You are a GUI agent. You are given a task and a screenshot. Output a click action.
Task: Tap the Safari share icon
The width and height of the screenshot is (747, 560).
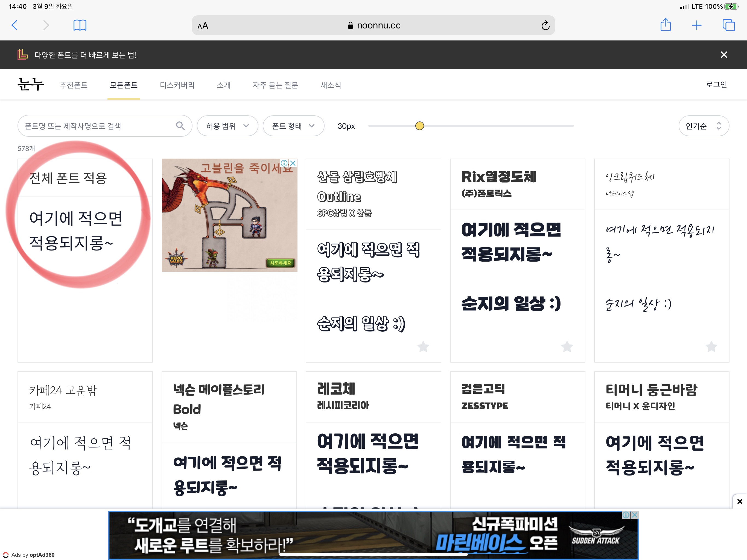click(665, 25)
